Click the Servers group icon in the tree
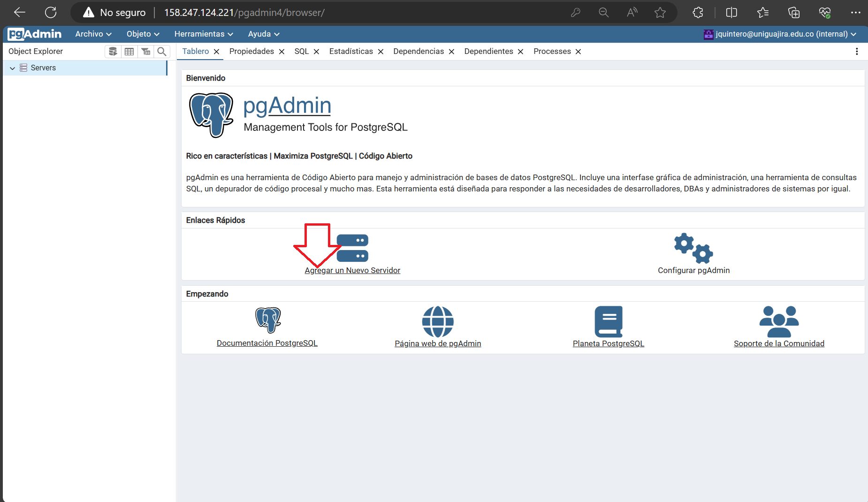Viewport: 868px width, 502px height. tap(23, 68)
